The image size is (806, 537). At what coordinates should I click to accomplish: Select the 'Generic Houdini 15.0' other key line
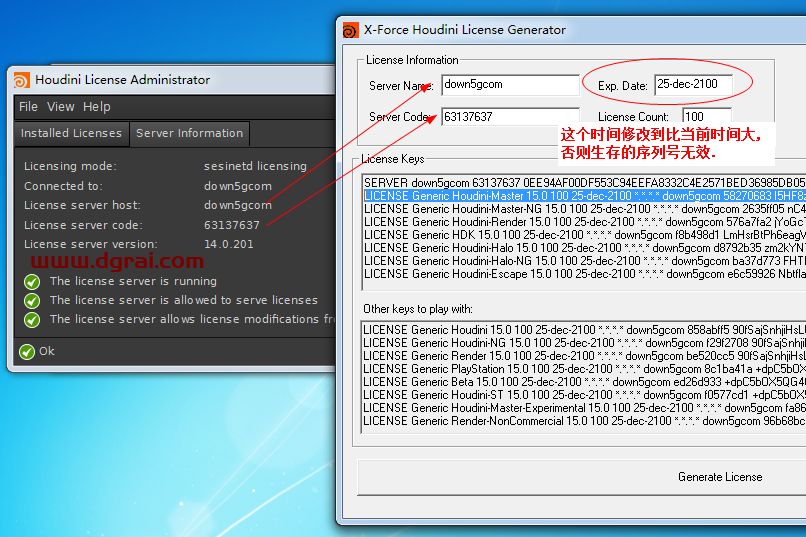[584, 330]
